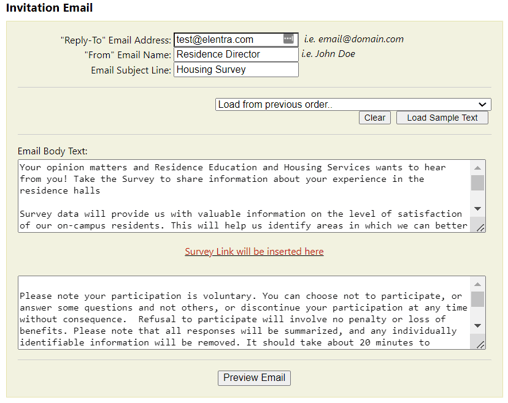Click the autofill icon in Reply-To field

click(288, 39)
